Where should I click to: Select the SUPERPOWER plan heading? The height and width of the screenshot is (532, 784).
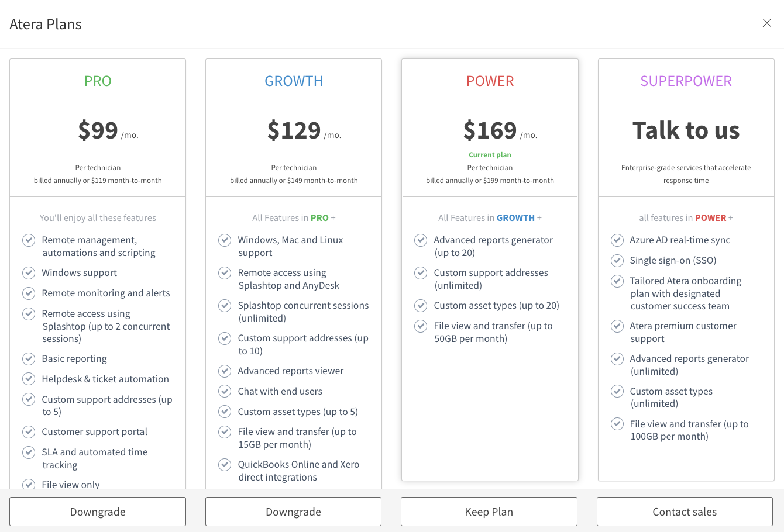686,81
